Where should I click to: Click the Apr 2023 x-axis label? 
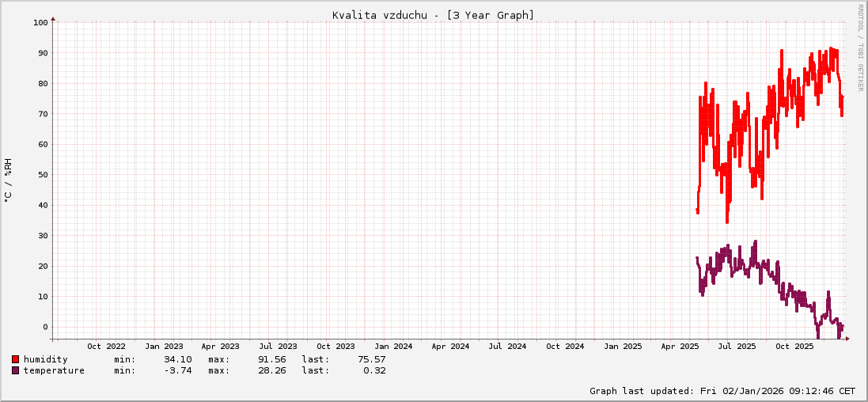point(220,346)
